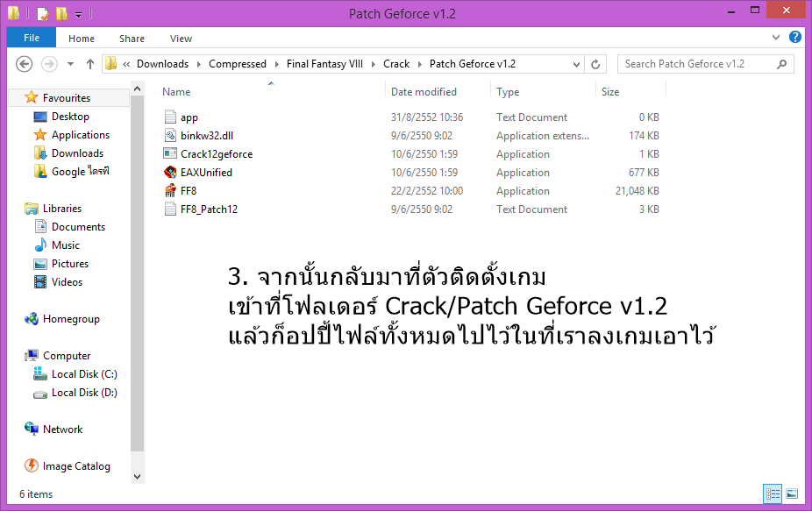Select the EAXUnified application
Viewport: 812px width, 511px height.
pyautogui.click(x=206, y=173)
